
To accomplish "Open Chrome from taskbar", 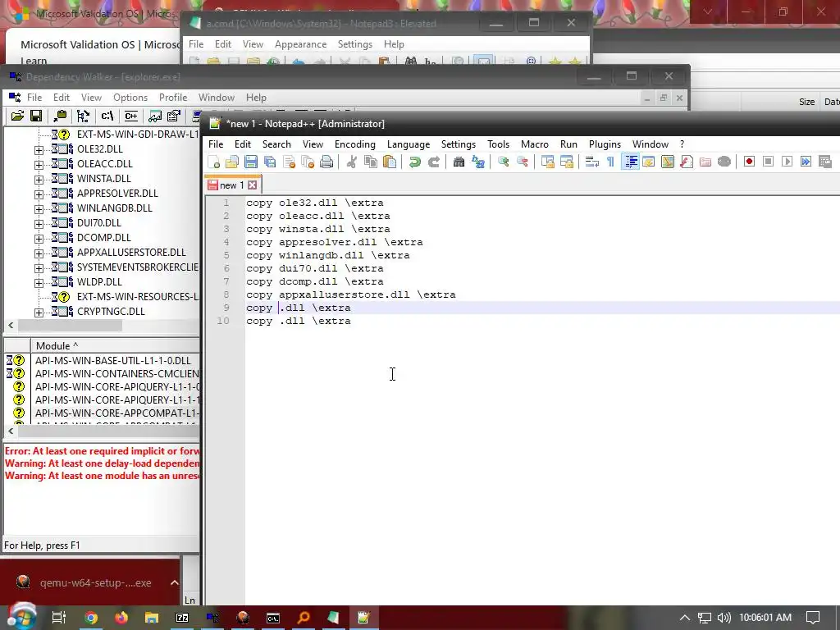I will 91,618.
